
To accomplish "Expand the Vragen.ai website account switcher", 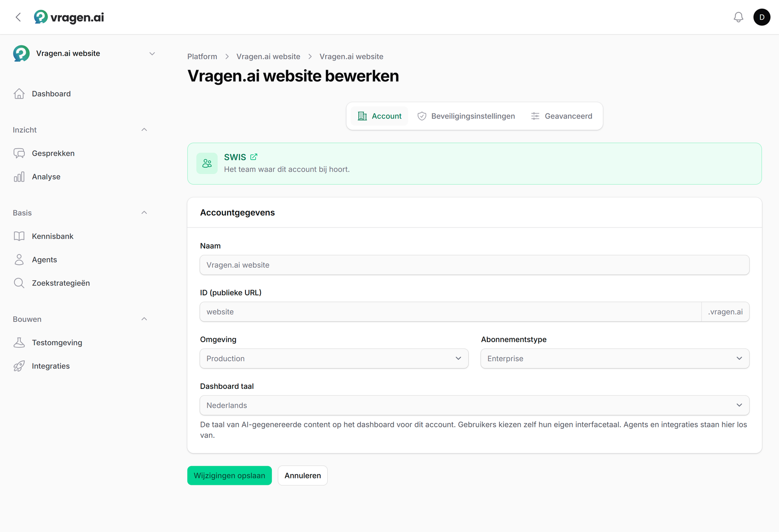I will (x=152, y=54).
